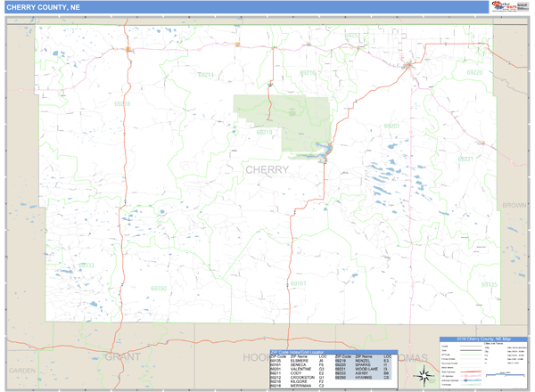Select ZIP code label 69161
Screen dimensions: 535x392
[x=299, y=283]
